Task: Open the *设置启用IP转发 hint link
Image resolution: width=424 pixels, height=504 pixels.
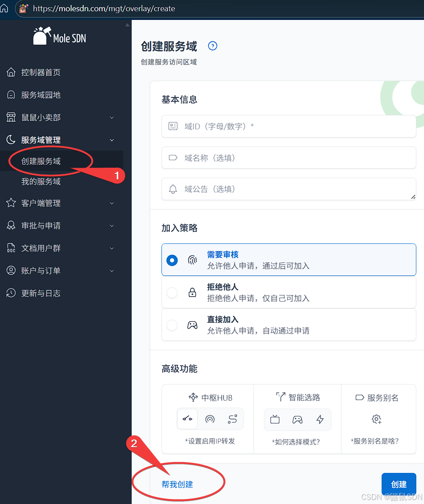Action: coord(210,441)
